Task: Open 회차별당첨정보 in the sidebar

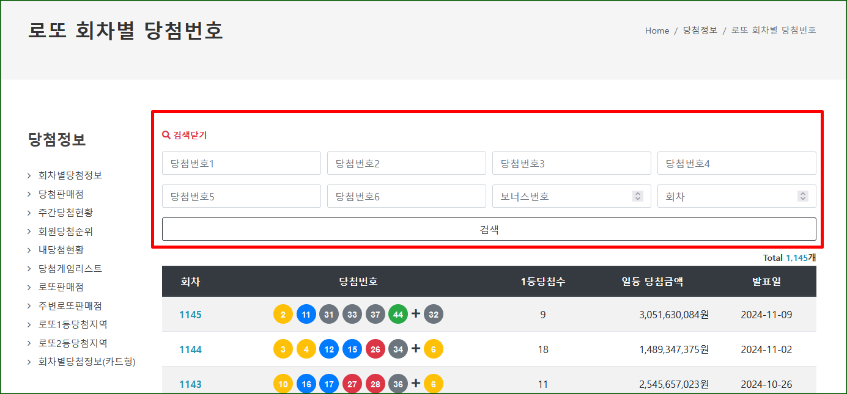Action: click(70, 176)
